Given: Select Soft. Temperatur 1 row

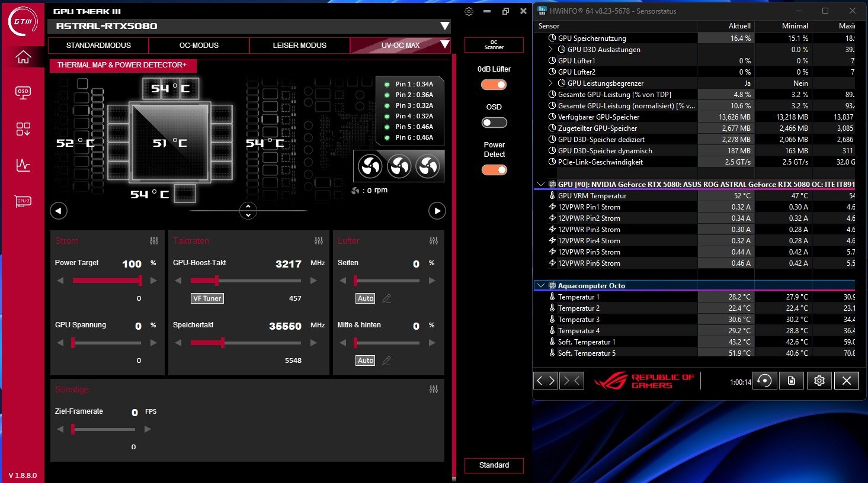Looking at the screenshot, I should [x=694, y=342].
